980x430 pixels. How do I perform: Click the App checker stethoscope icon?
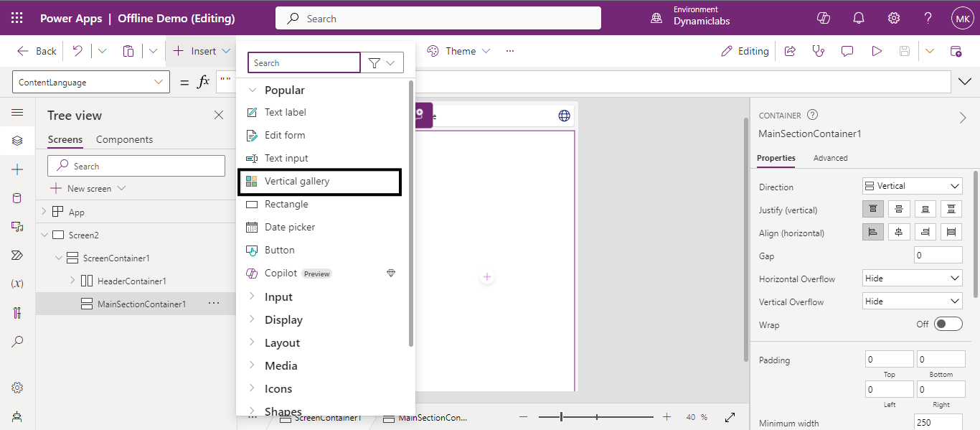click(819, 51)
